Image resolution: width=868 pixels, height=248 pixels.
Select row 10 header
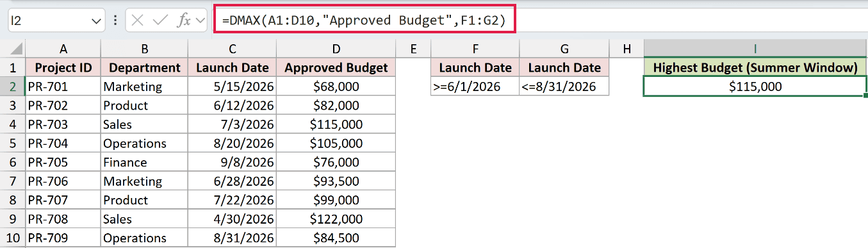(x=13, y=238)
